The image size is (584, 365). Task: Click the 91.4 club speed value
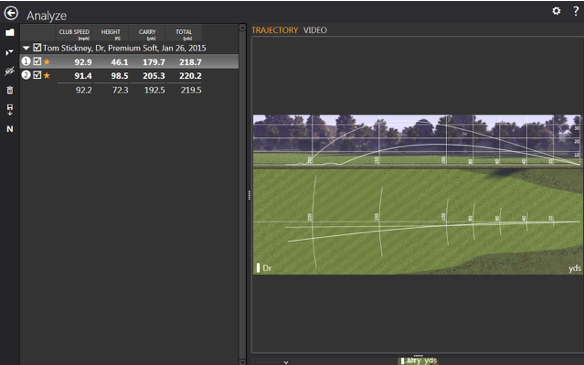coord(83,76)
